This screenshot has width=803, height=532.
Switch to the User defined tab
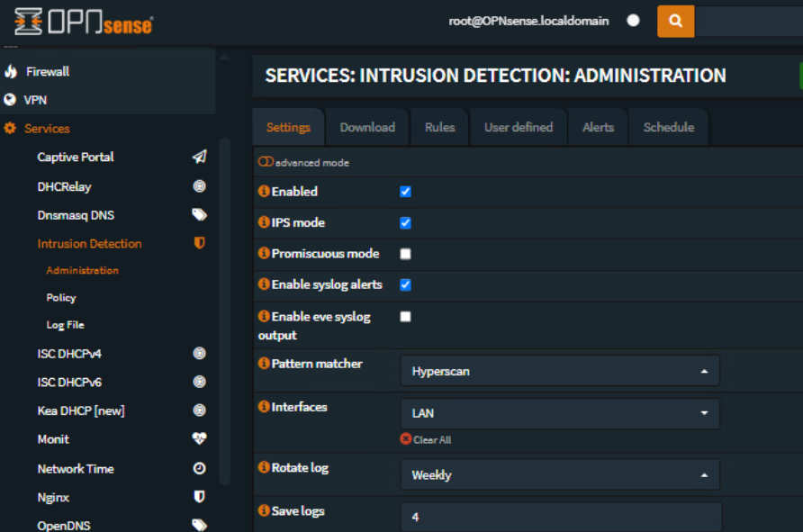point(519,127)
